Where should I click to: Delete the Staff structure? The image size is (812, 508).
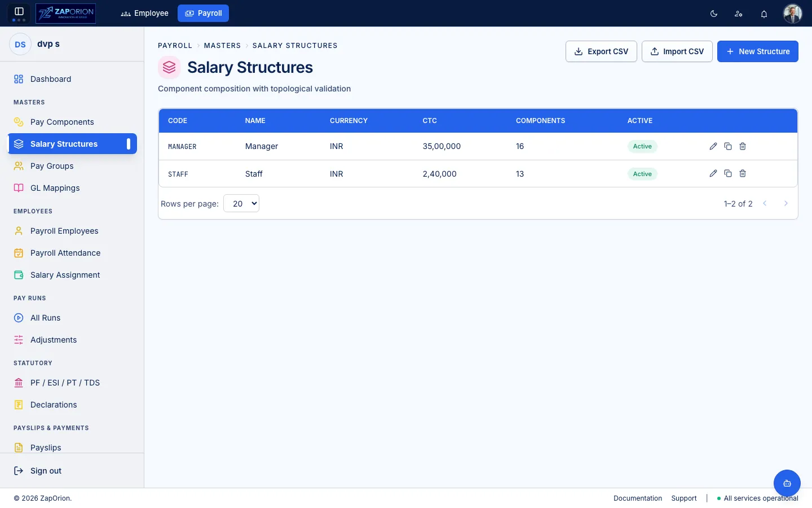(743, 173)
